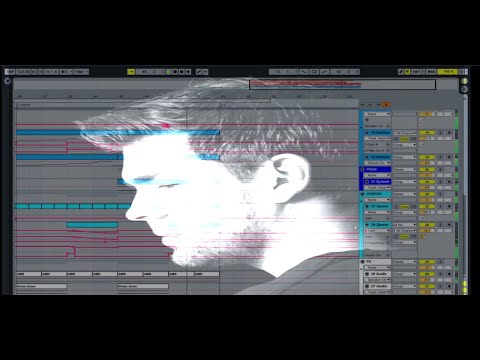Adjust the 21 Sylenth volume value
480x360 pixels.
427,188
